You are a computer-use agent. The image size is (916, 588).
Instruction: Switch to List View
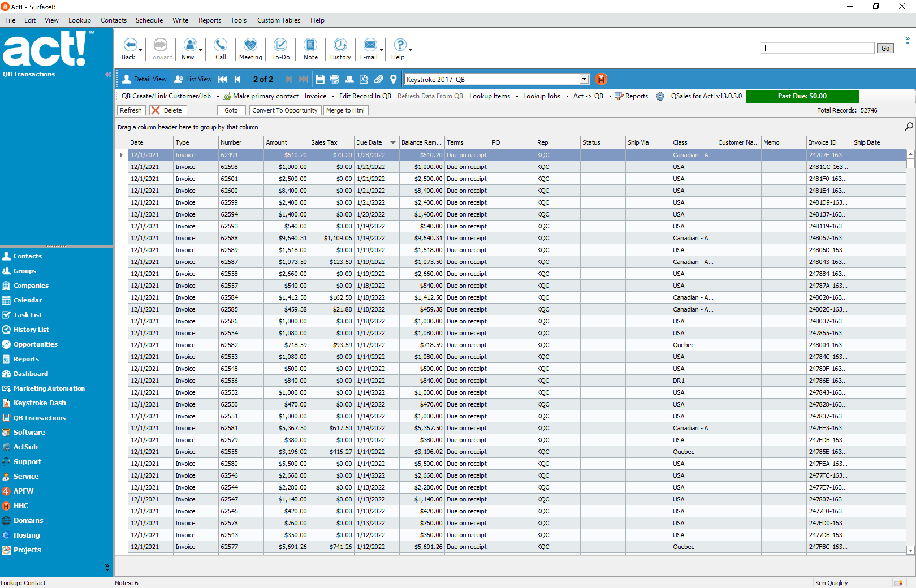(193, 79)
